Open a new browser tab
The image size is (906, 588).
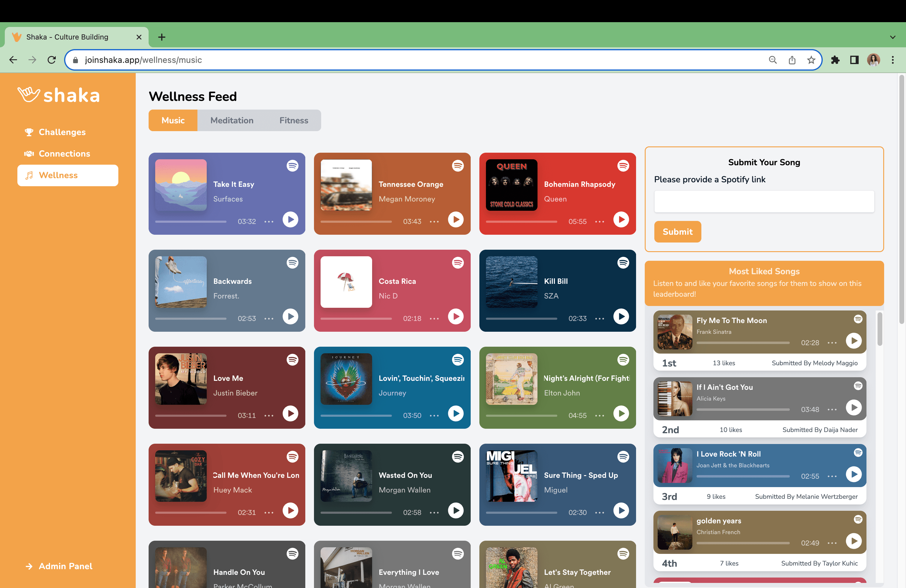pyautogui.click(x=162, y=37)
